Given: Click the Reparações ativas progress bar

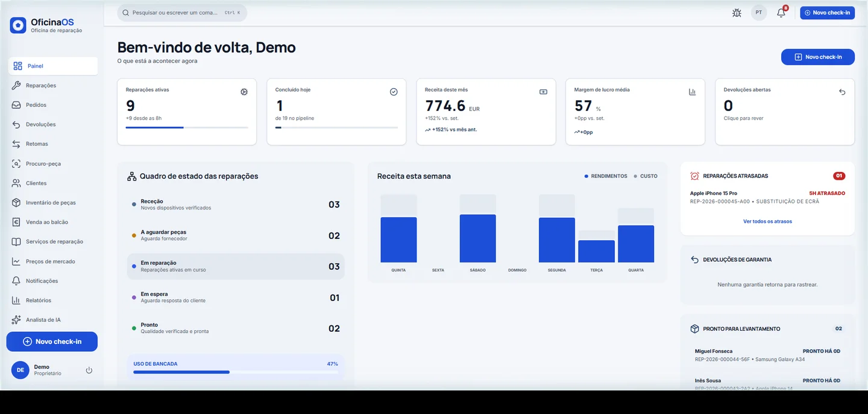Looking at the screenshot, I should (187, 128).
